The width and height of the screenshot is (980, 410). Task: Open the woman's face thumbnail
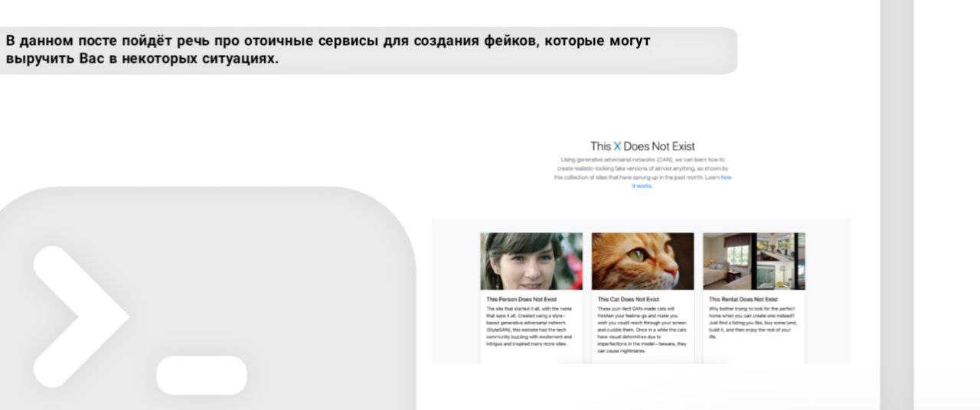(531, 261)
